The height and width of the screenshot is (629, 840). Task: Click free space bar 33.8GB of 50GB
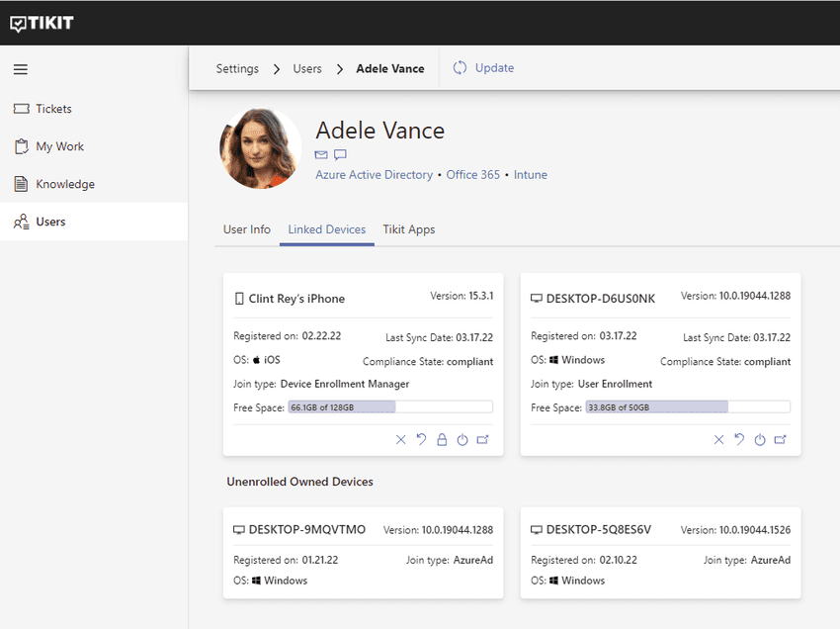click(688, 407)
